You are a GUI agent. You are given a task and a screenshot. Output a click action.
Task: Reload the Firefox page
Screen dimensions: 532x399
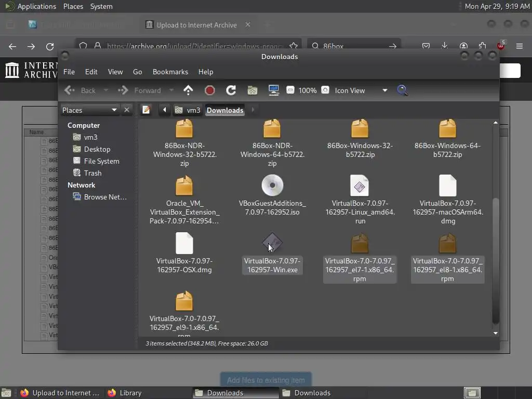coord(50,46)
